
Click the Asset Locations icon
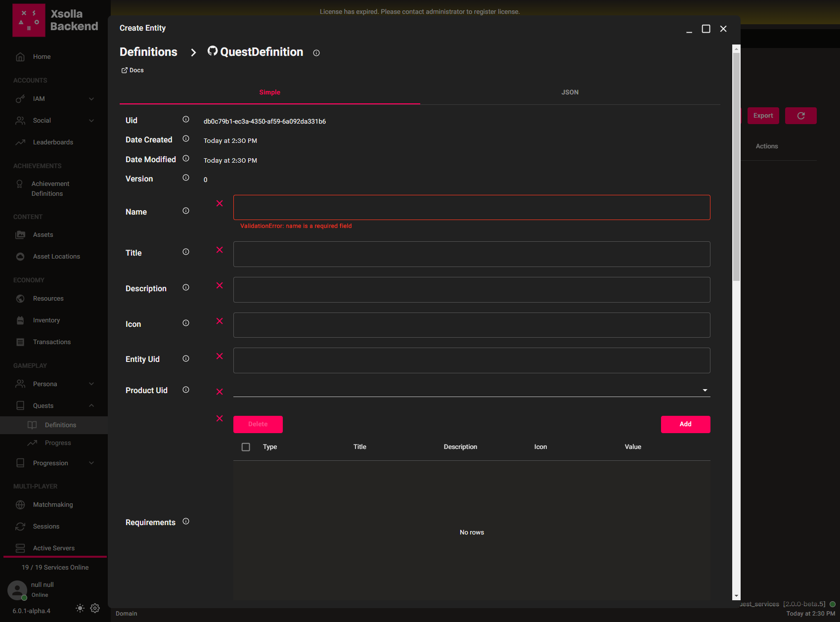tap(20, 257)
